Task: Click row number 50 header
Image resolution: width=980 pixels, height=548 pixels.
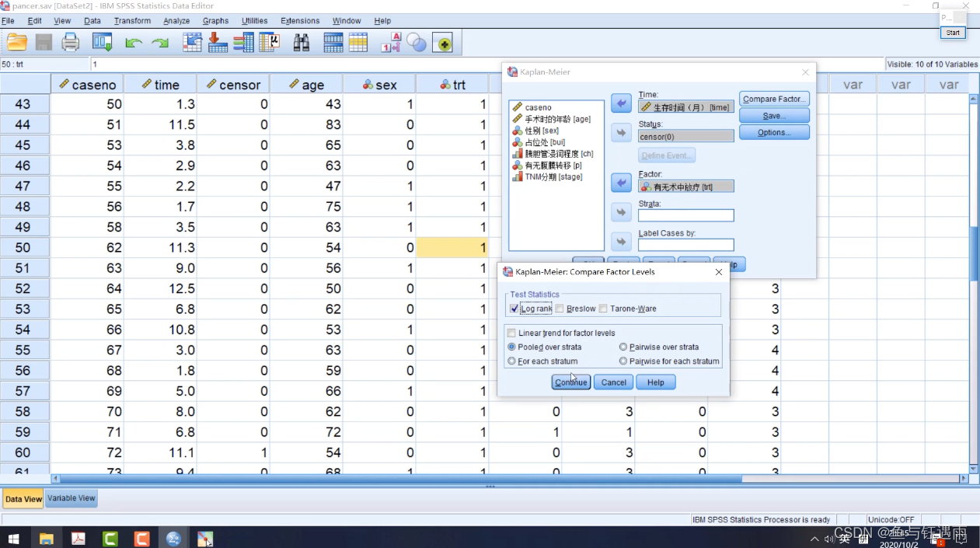Action: [25, 248]
